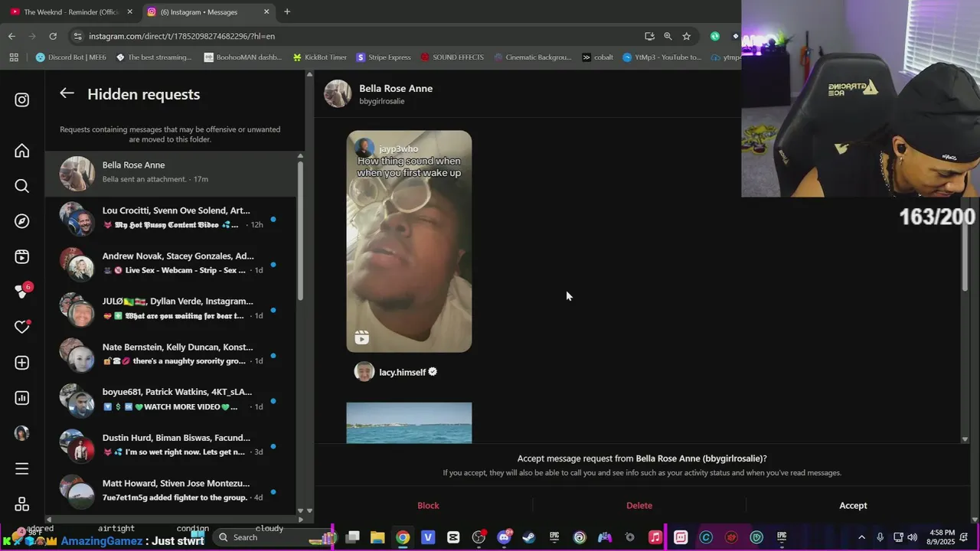Viewport: 980px width, 551px height.
Task: Bookmark this page with the star icon
Action: pyautogui.click(x=687, y=36)
